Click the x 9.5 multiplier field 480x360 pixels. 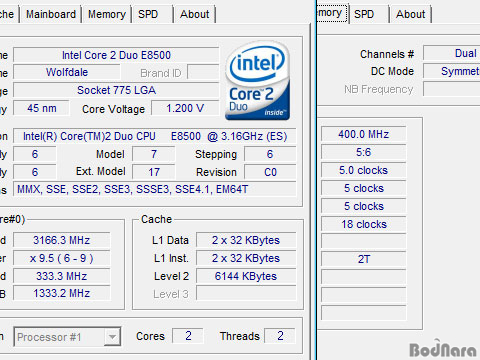(62, 258)
